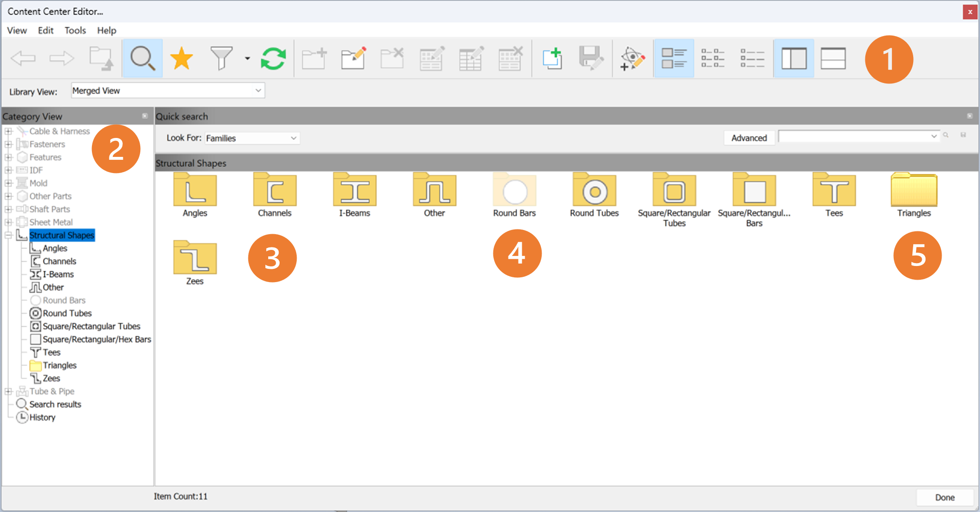Open the Look For Families dropdown
The width and height of the screenshot is (980, 512).
pos(252,138)
